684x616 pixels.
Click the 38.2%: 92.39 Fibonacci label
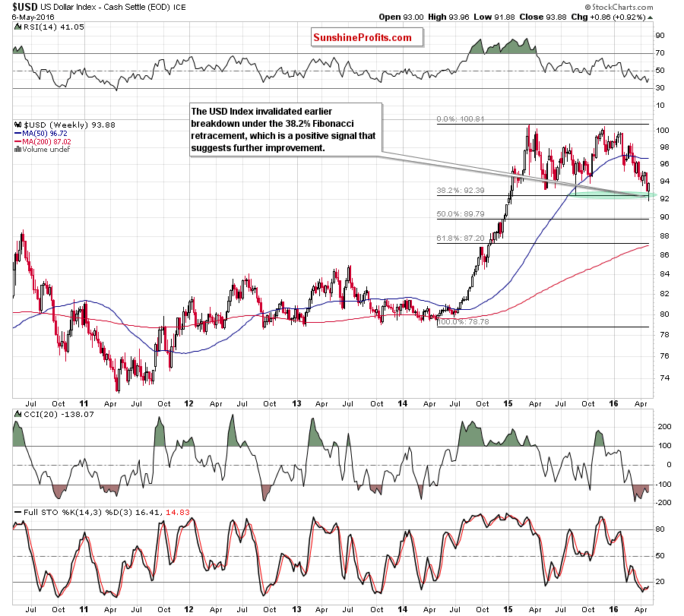coord(461,191)
